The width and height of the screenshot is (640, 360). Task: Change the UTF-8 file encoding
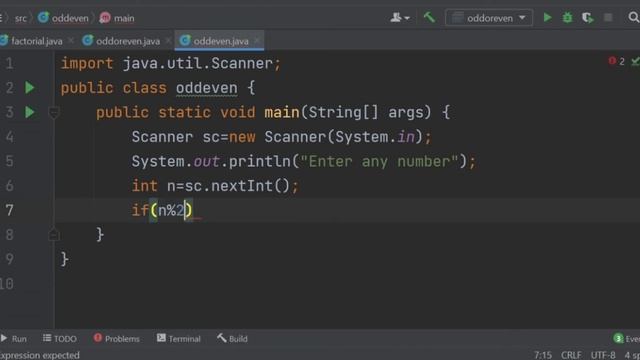[603, 355]
